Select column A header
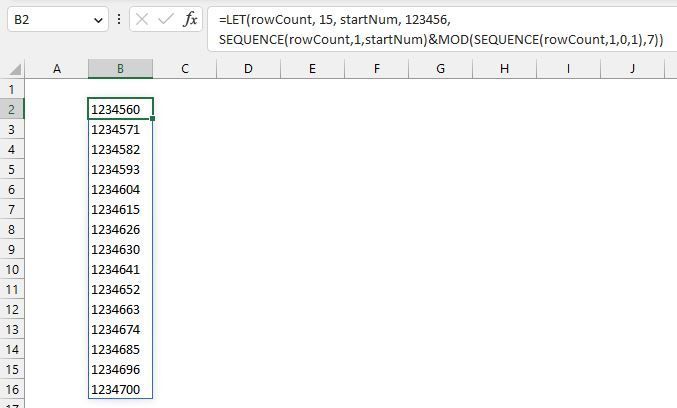 [x=57, y=69]
